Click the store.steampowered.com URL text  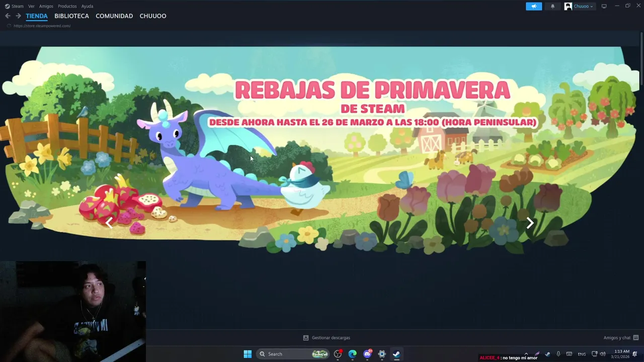[x=42, y=26]
